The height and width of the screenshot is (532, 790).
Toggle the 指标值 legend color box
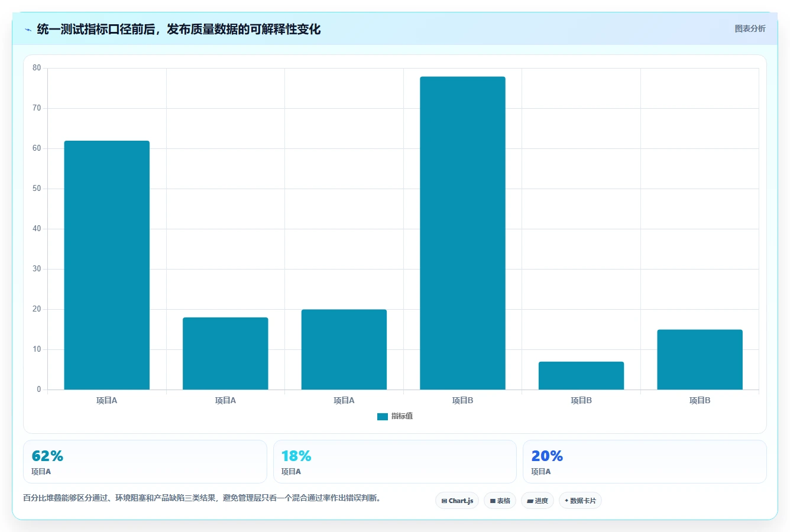[383, 416]
